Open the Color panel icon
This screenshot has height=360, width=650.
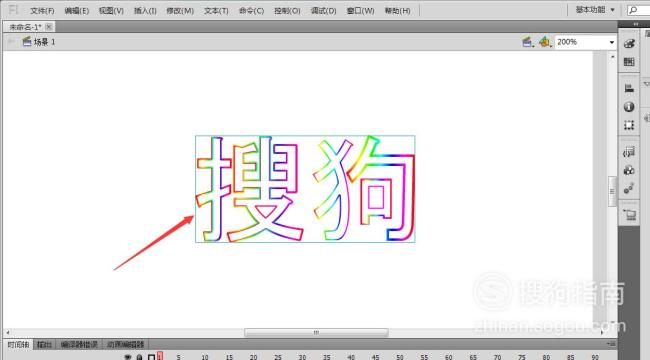point(629,44)
